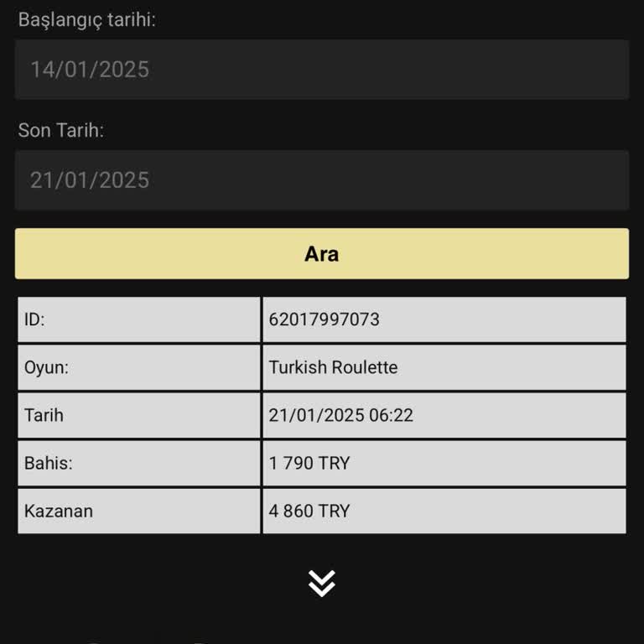Open the Başlangıç tarihi date field
Screen dimensions: 644x644
pyautogui.click(x=322, y=69)
